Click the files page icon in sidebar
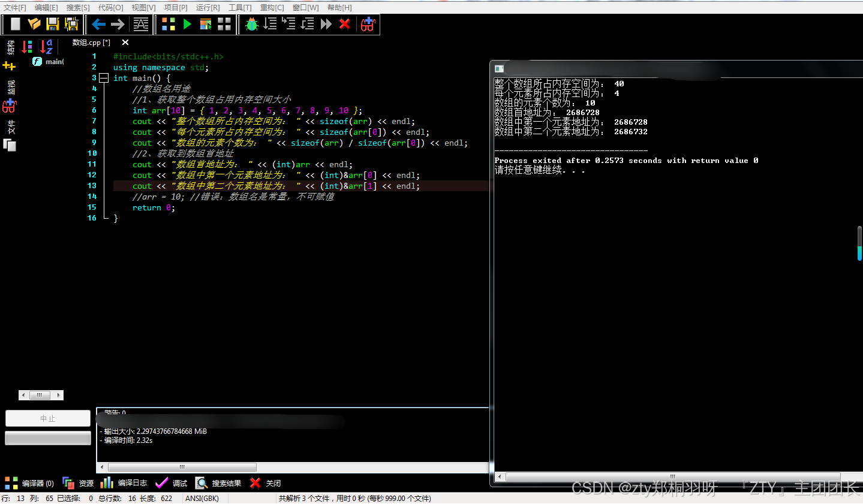The image size is (863, 504). pos(10,145)
